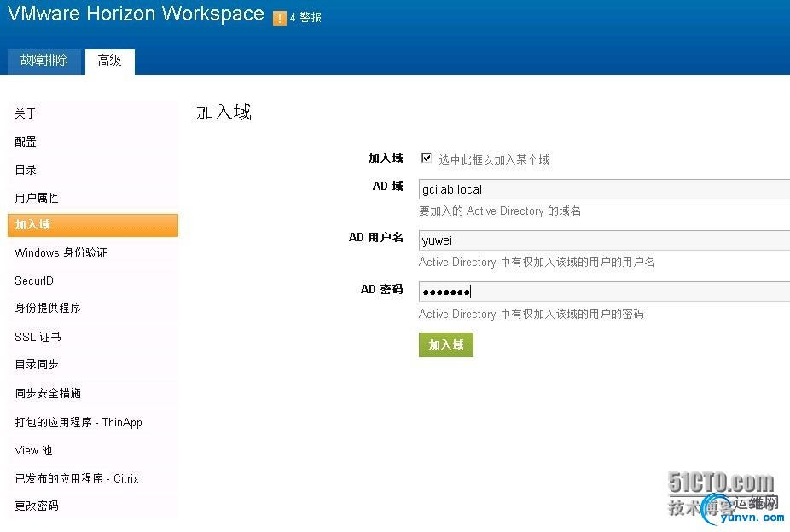Click the green 加入域 button
Screen dimensions: 790x532
446,344
